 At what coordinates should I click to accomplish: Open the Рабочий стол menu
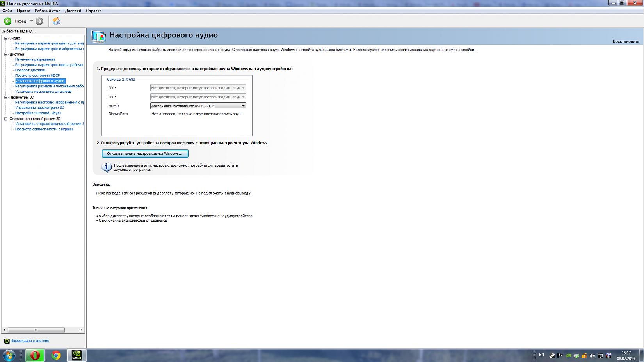click(x=48, y=11)
